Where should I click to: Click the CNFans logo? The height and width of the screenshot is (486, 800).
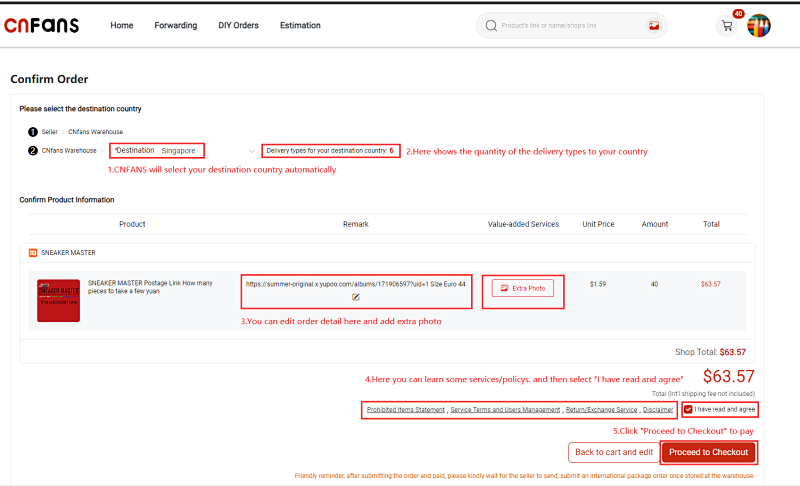pyautogui.click(x=41, y=25)
